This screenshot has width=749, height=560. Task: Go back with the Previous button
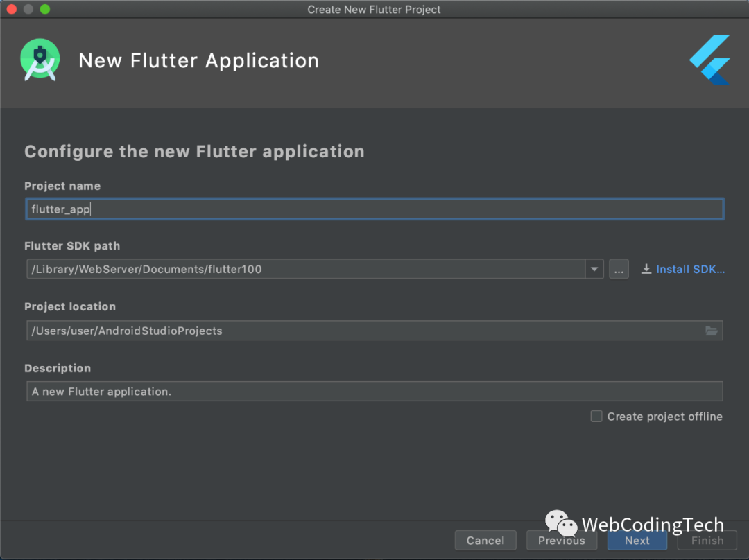point(561,541)
